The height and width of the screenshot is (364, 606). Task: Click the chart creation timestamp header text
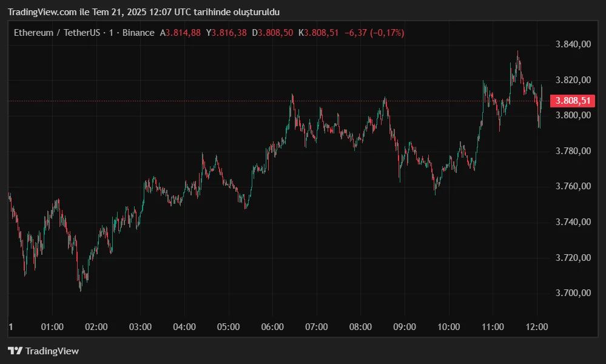point(144,12)
